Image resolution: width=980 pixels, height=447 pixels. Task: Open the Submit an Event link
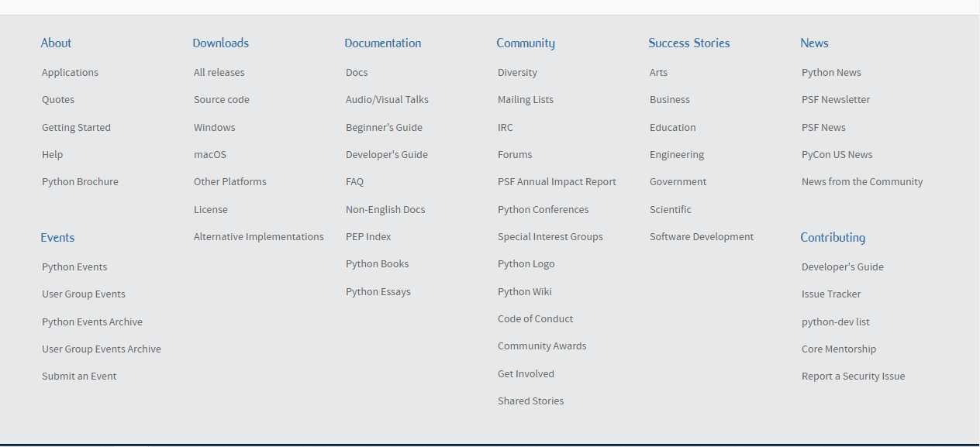(x=79, y=377)
